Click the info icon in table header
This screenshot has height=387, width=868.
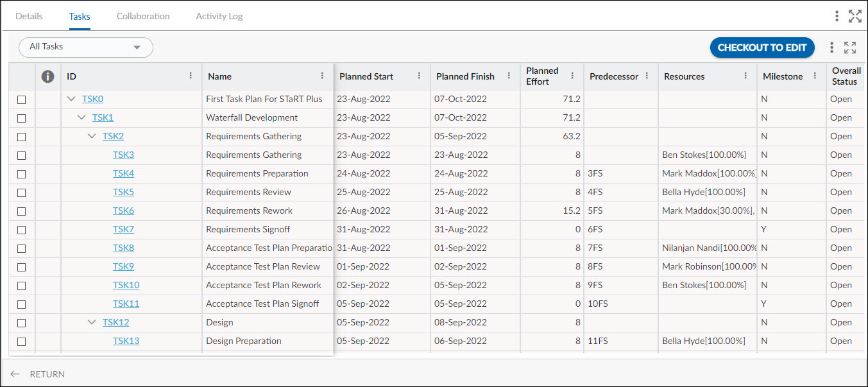click(x=47, y=76)
